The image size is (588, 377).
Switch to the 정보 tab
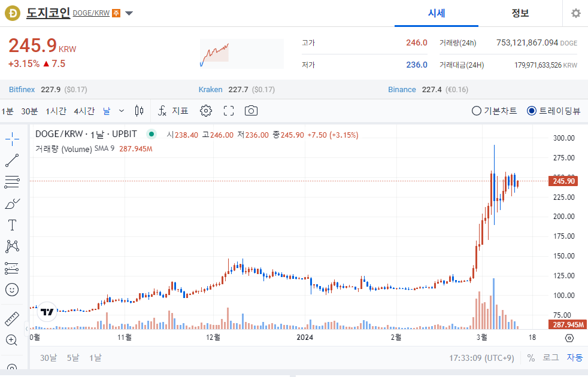coord(520,14)
